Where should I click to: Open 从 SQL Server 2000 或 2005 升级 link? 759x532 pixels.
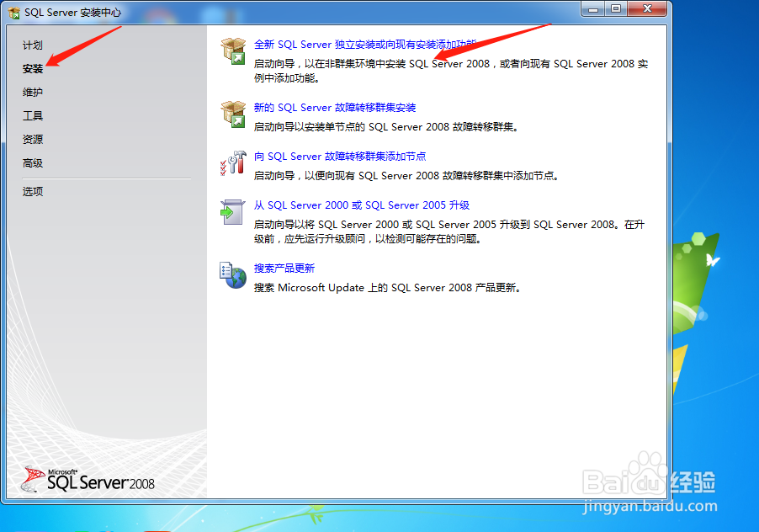(x=362, y=205)
